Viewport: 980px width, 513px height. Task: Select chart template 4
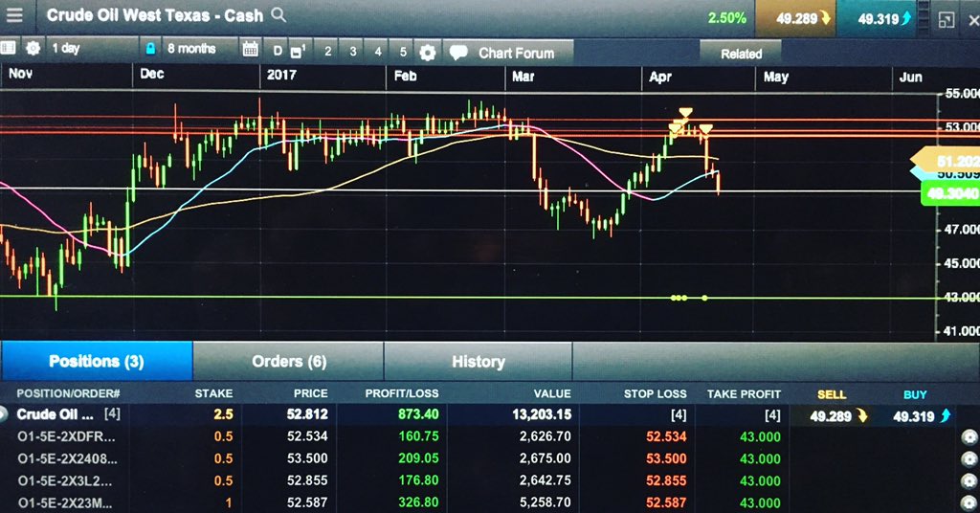click(377, 52)
